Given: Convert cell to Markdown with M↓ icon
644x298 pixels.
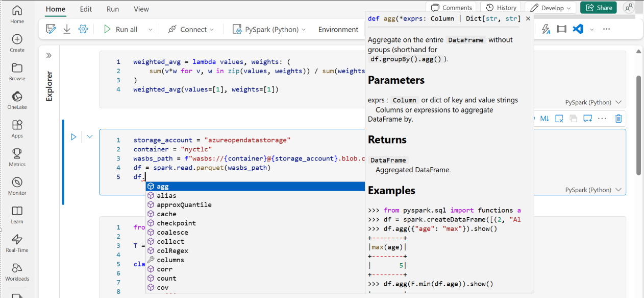Looking at the screenshot, I should click(544, 119).
